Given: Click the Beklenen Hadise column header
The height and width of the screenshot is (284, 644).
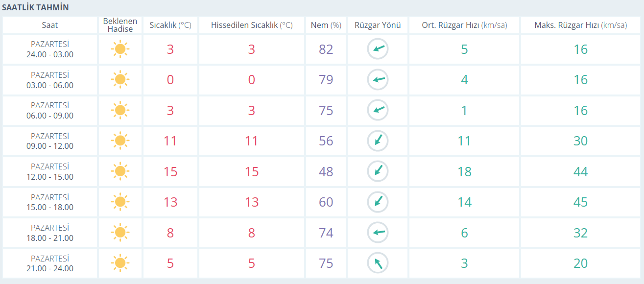Looking at the screenshot, I should point(120,25).
